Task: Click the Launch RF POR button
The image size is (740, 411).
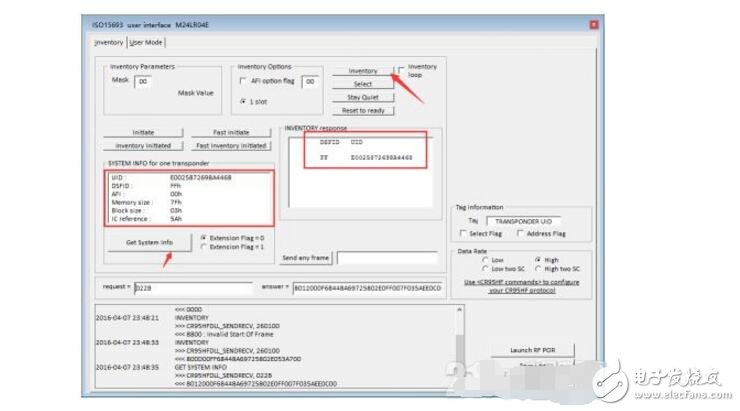Action: pyautogui.click(x=533, y=349)
